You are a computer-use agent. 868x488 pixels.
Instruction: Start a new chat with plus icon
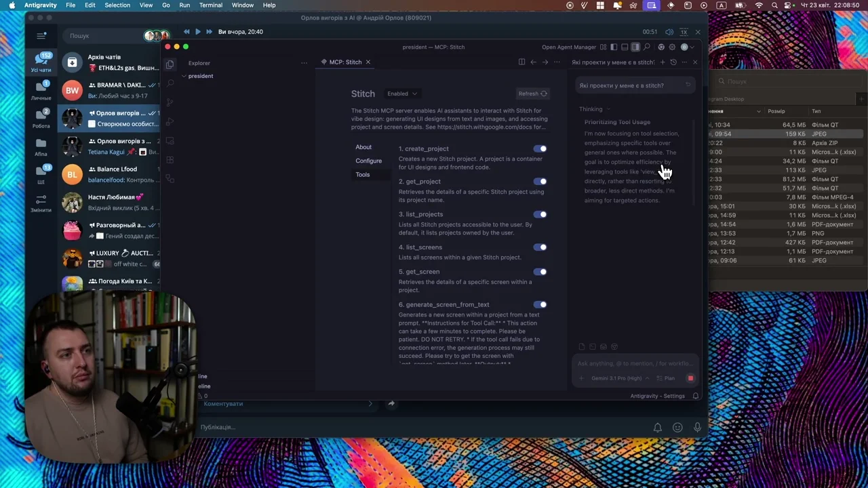coord(663,62)
